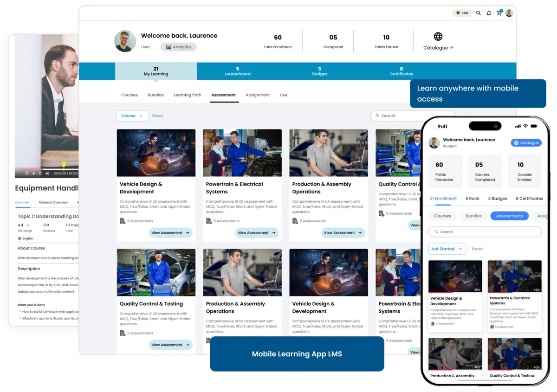Open the Catalogue globe icon
Viewport: 557px width, 392px height.
438,36
